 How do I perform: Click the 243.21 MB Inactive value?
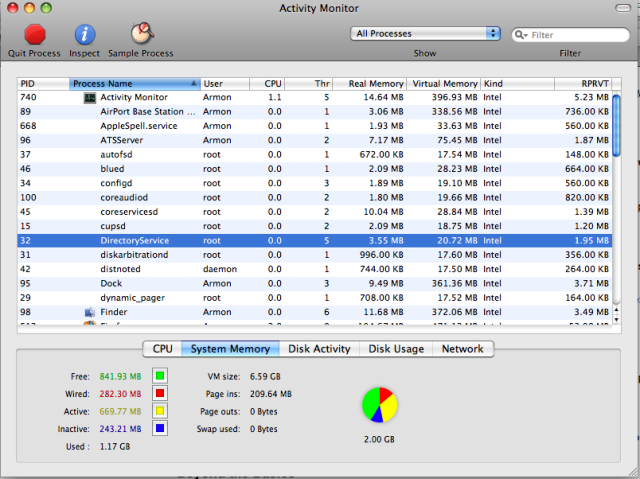coord(120,429)
